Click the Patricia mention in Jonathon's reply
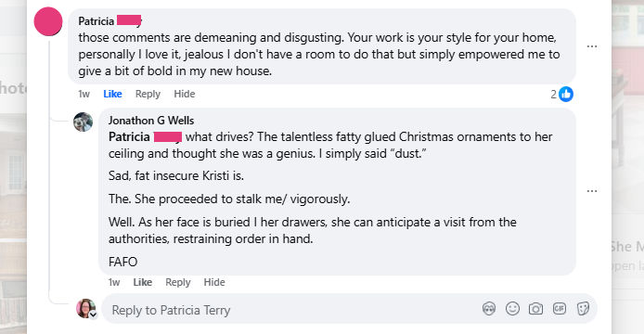The height and width of the screenshot is (334, 644). [145, 136]
